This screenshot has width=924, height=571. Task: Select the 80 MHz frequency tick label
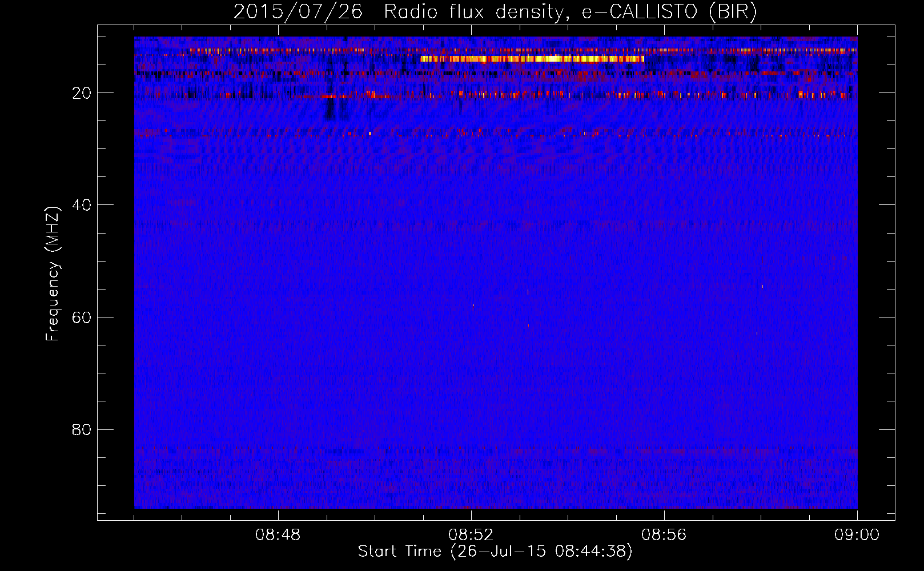coord(82,429)
